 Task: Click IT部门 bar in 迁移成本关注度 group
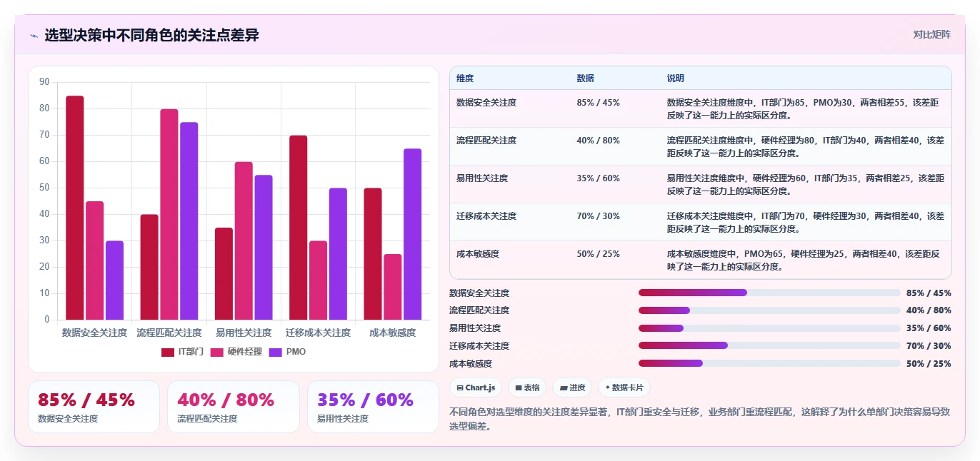coord(299,228)
